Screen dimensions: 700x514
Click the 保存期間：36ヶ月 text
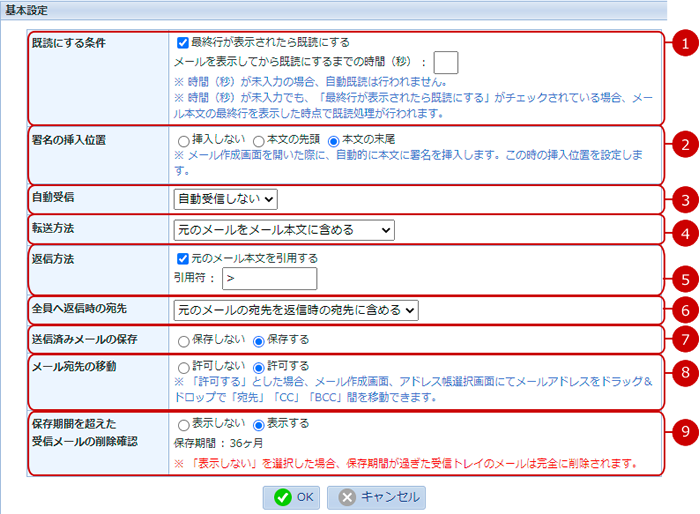(x=218, y=443)
